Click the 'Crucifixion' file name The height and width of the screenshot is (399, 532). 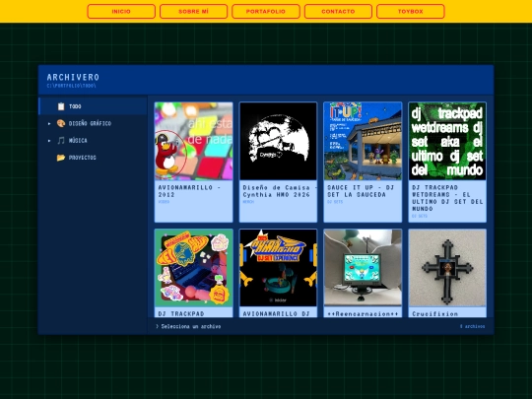coord(435,314)
